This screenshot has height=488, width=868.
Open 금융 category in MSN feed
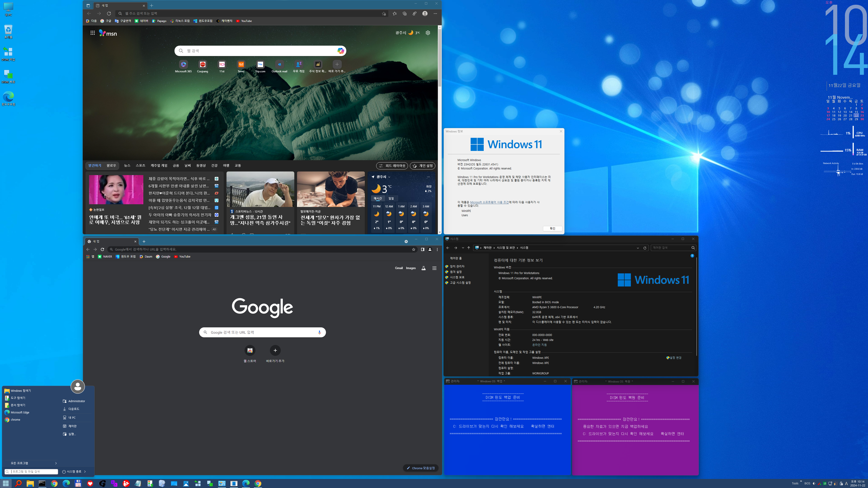(176, 165)
